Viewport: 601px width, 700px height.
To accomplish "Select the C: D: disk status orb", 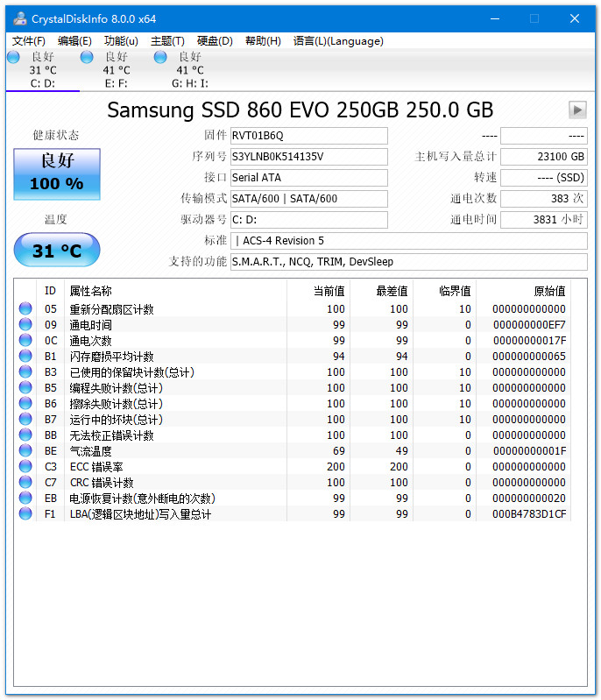I will coord(14,57).
